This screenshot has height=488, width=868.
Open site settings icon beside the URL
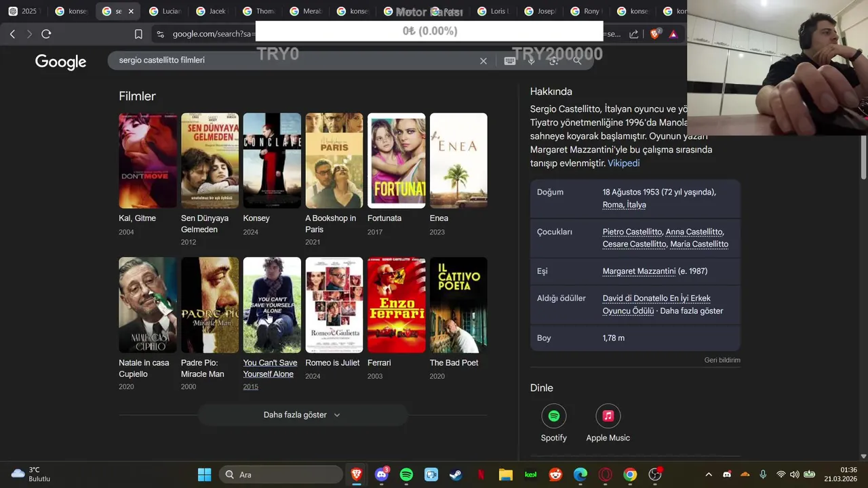160,34
